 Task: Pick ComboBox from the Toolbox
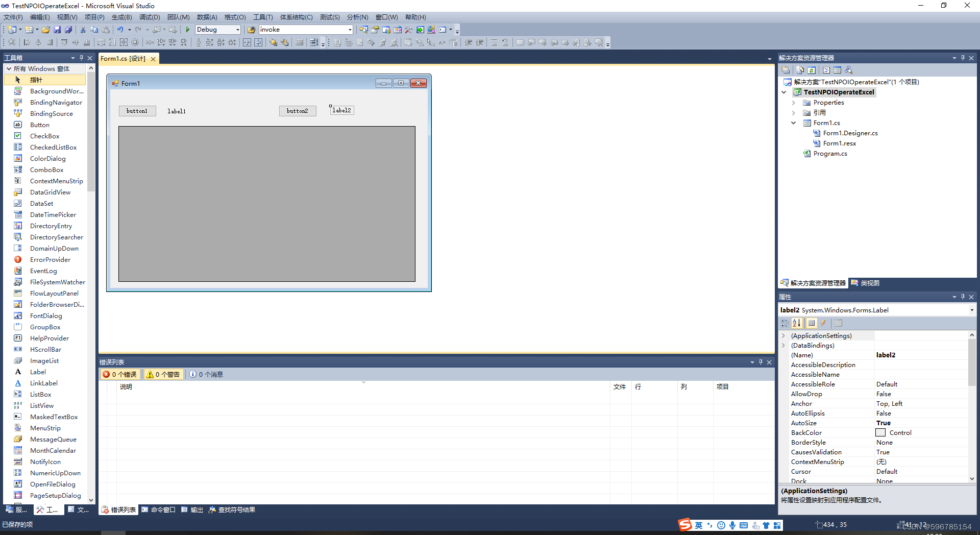coord(46,170)
